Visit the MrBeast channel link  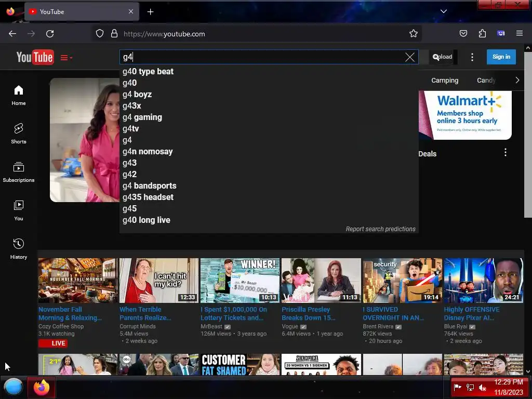point(211,326)
